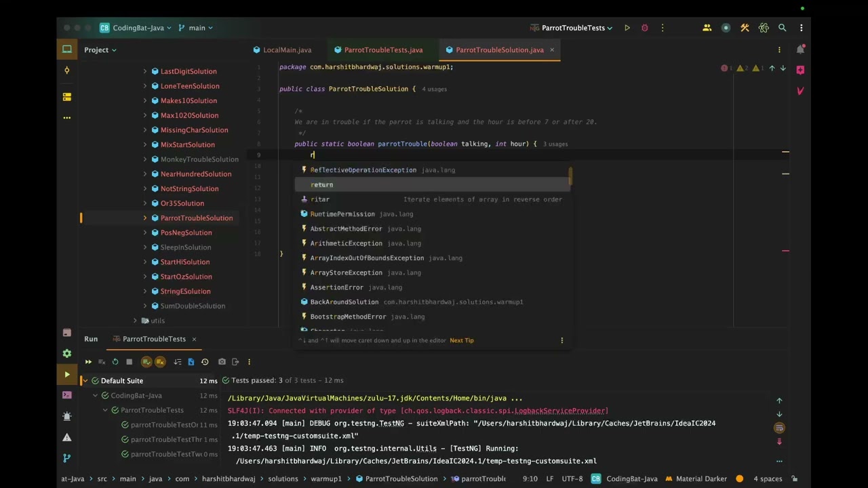This screenshot has height=488, width=868.
Task: Collapse the Default Suite test node
Action: point(85,381)
